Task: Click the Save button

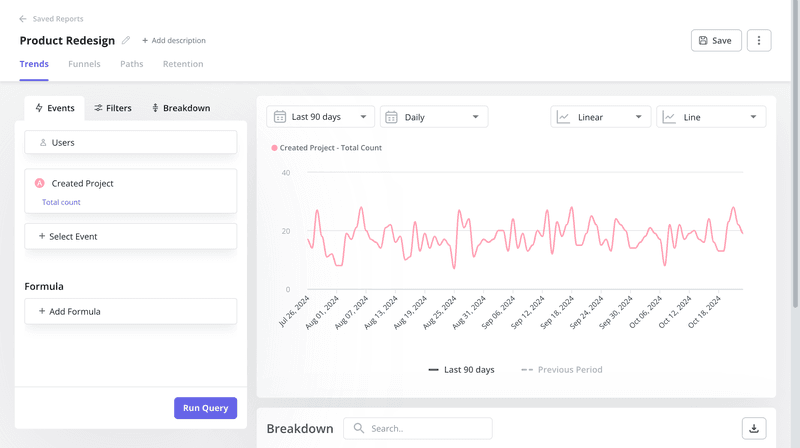Action: pyautogui.click(x=716, y=41)
